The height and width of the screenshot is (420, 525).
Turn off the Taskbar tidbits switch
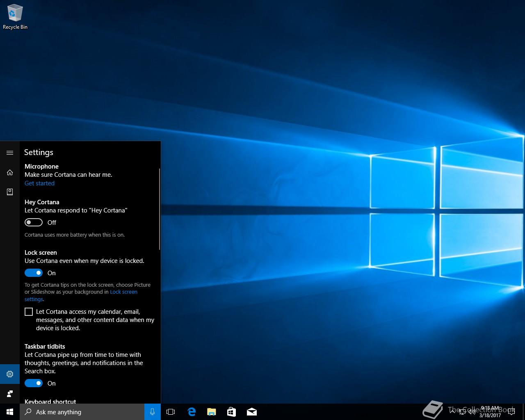click(34, 383)
